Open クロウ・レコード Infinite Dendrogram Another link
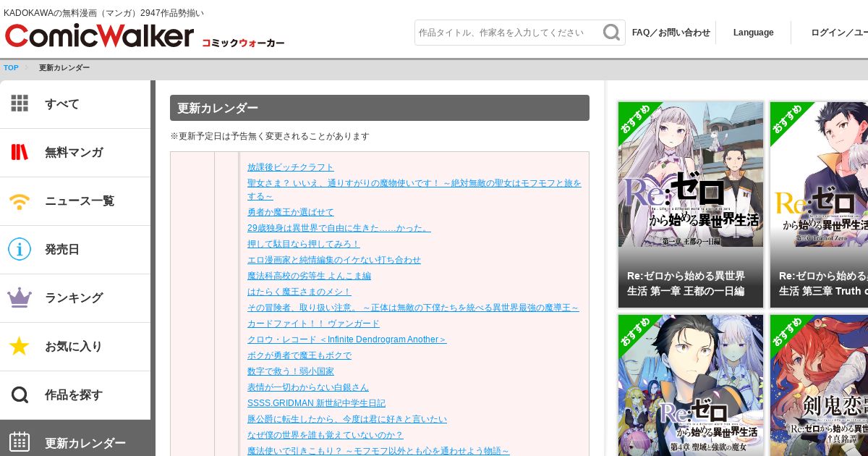The image size is (868, 456). (347, 339)
